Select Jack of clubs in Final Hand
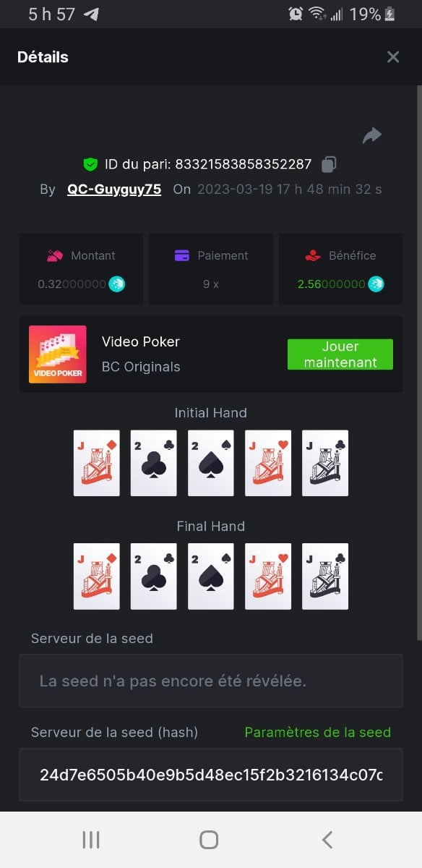 pyautogui.click(x=325, y=576)
